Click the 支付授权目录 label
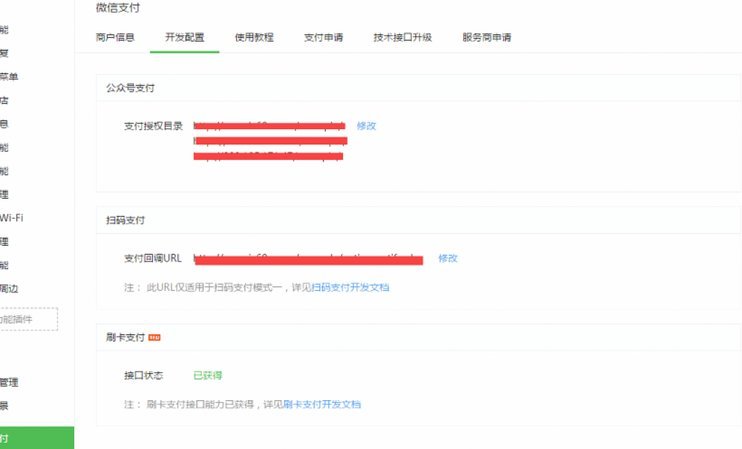The height and width of the screenshot is (449, 742). [x=153, y=126]
